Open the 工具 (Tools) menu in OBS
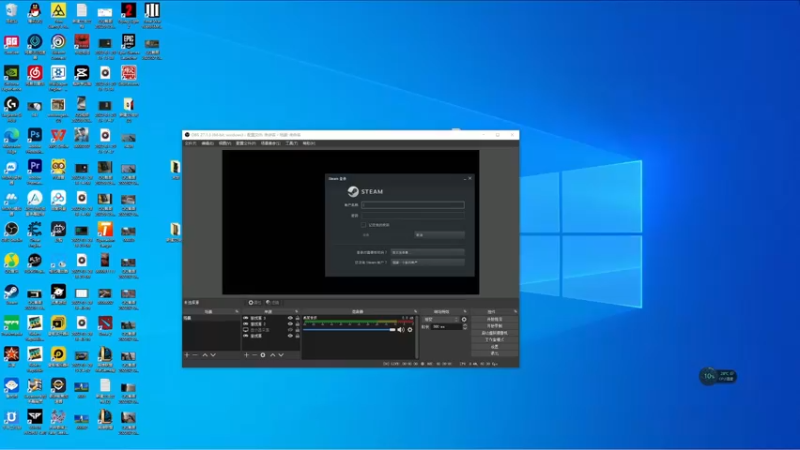800x450 pixels. (291, 143)
